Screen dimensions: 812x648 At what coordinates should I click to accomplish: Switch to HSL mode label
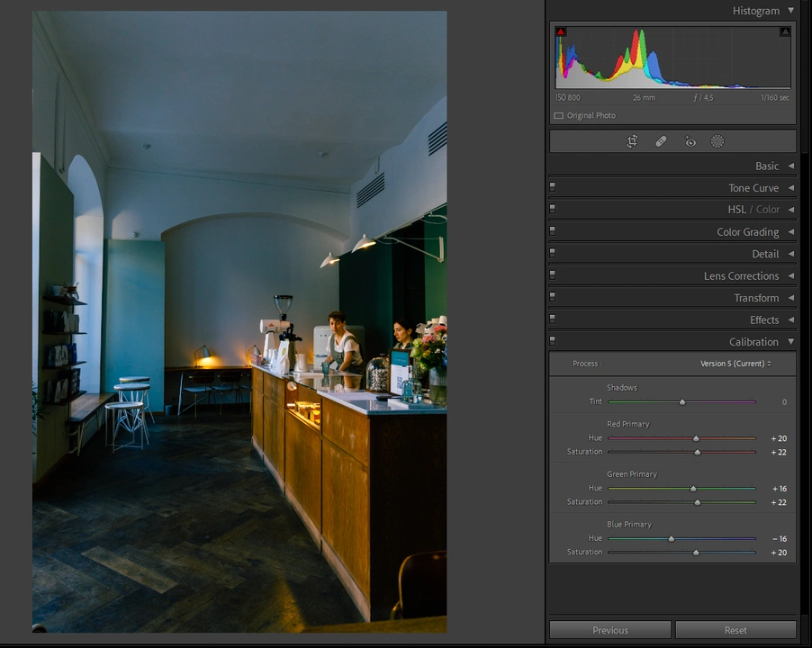coord(737,210)
